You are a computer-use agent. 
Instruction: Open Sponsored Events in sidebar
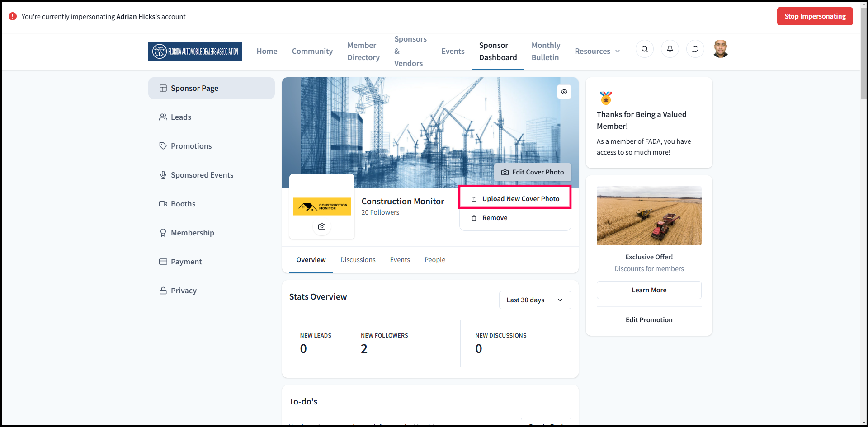pos(212,175)
